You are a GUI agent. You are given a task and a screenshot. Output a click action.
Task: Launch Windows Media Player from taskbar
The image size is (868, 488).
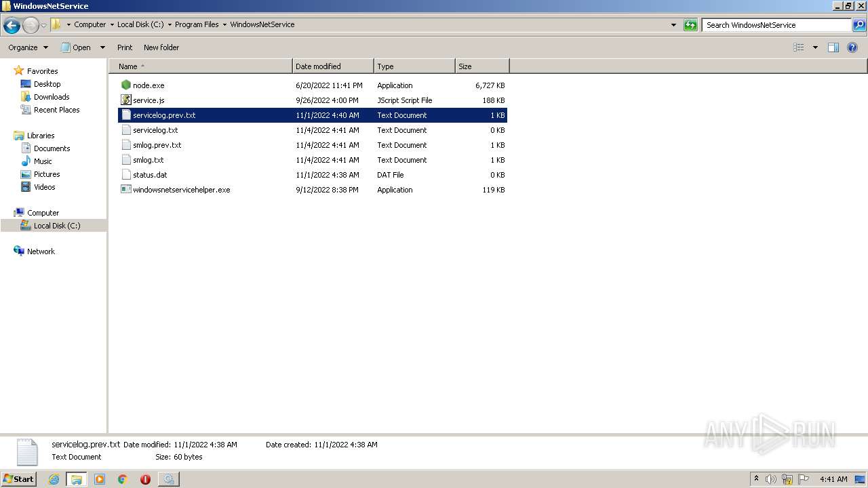point(100,479)
